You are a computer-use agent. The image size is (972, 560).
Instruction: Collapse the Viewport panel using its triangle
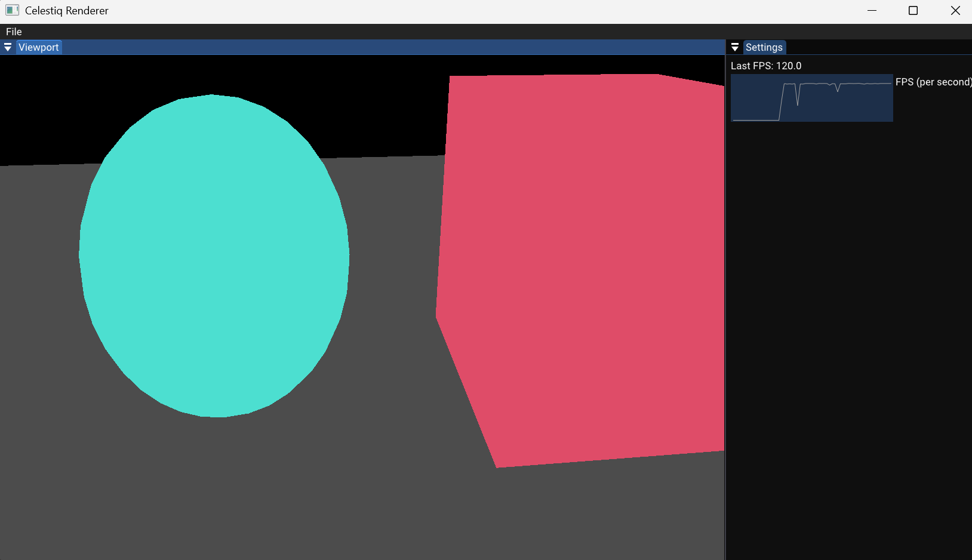[x=8, y=47]
